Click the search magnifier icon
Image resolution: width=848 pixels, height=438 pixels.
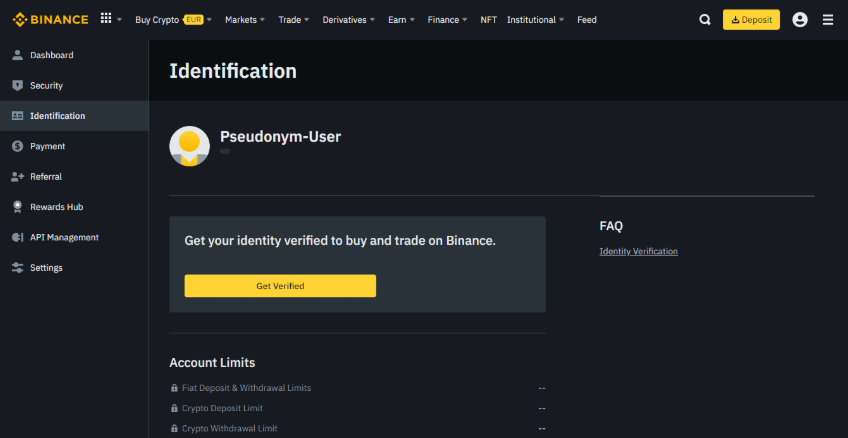click(705, 19)
